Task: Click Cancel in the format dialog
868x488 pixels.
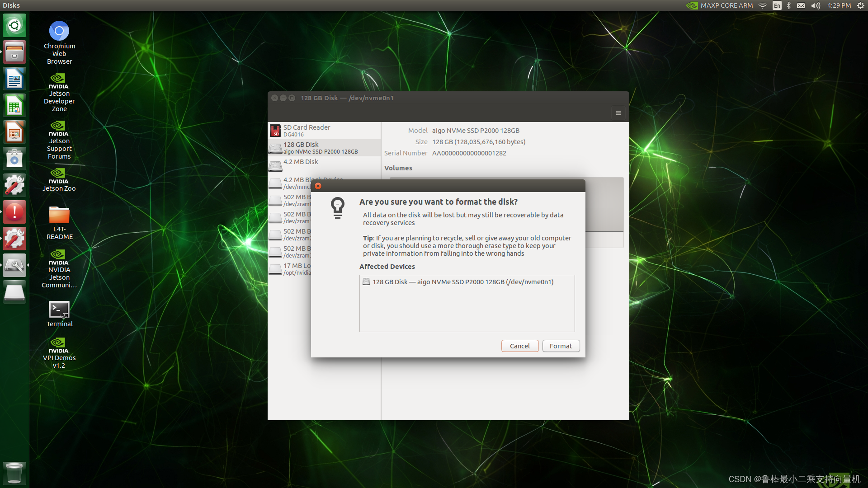Action: coord(519,346)
